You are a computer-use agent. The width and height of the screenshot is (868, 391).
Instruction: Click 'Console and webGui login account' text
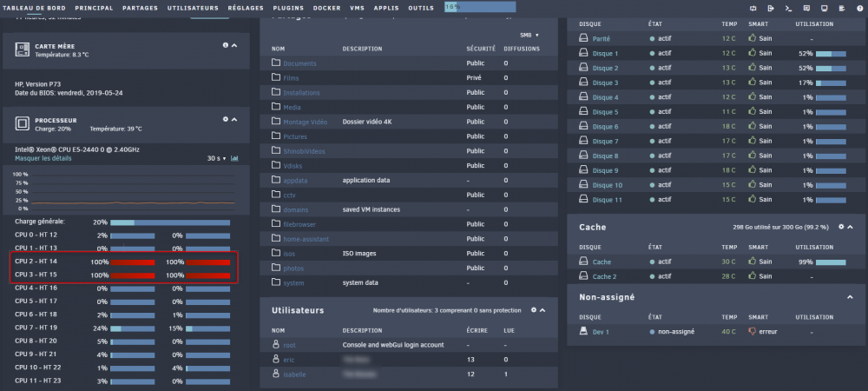pyautogui.click(x=393, y=345)
